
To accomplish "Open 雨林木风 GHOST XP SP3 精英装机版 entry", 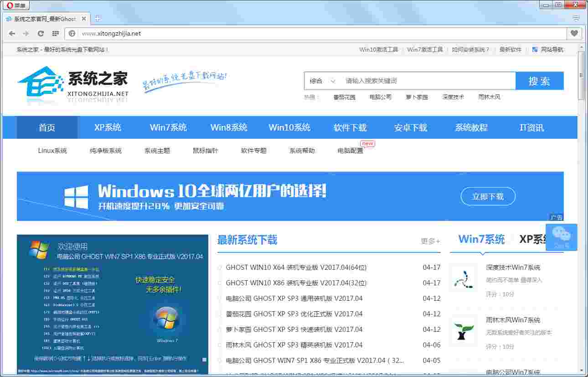I will pyautogui.click(x=294, y=345).
